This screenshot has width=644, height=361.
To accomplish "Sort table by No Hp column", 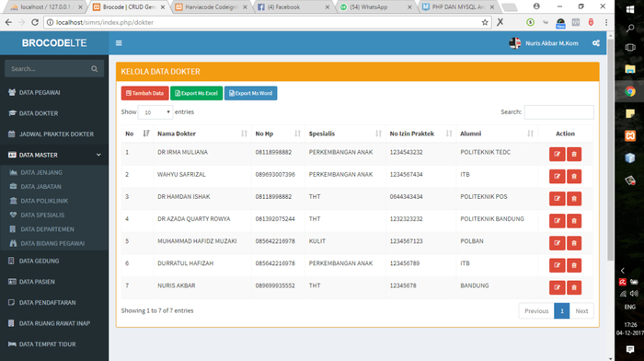I will (278, 134).
